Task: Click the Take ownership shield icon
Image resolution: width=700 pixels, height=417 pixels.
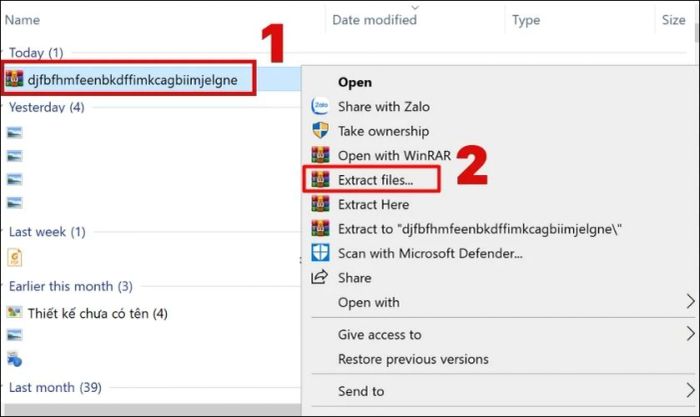Action: [321, 131]
